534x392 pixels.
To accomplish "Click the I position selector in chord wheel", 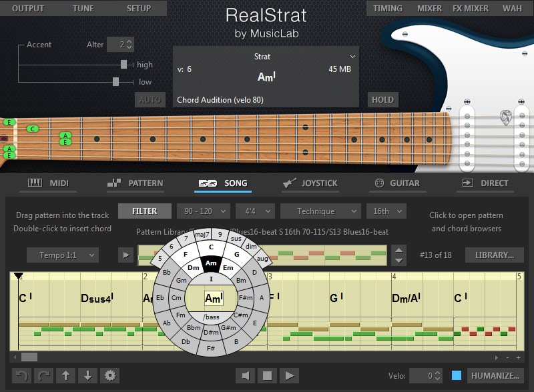I will point(211,279).
